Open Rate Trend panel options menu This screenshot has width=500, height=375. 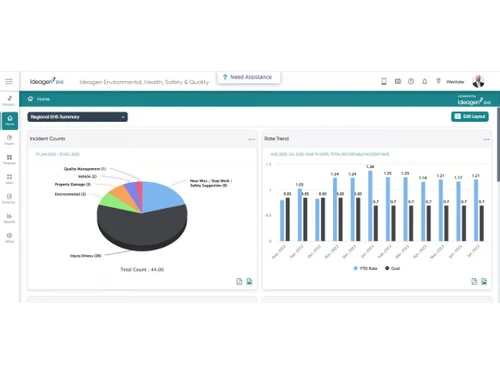pyautogui.click(x=486, y=139)
